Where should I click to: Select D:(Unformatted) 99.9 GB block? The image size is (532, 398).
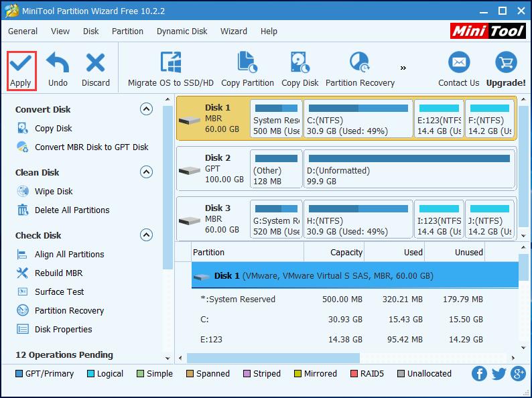[409, 169]
